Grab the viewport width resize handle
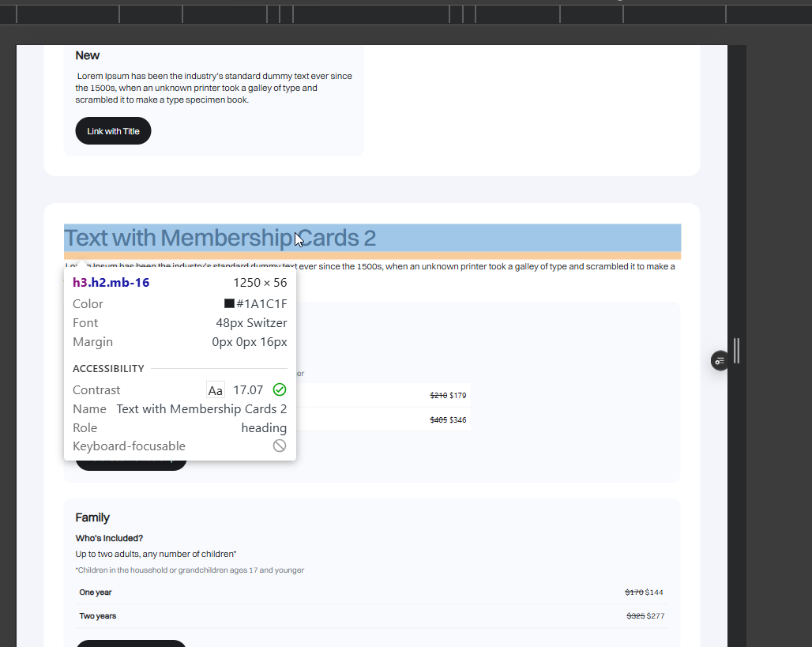The image size is (812, 647). point(736,351)
